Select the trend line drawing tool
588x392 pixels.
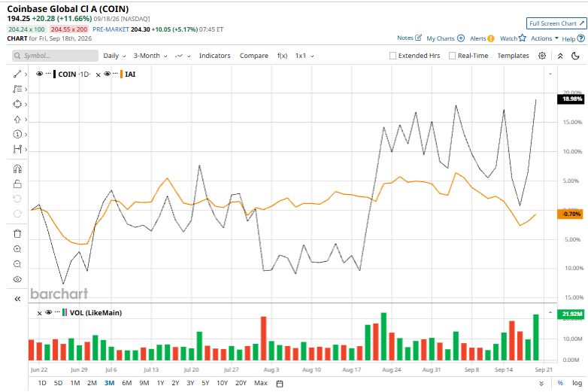click(x=17, y=74)
